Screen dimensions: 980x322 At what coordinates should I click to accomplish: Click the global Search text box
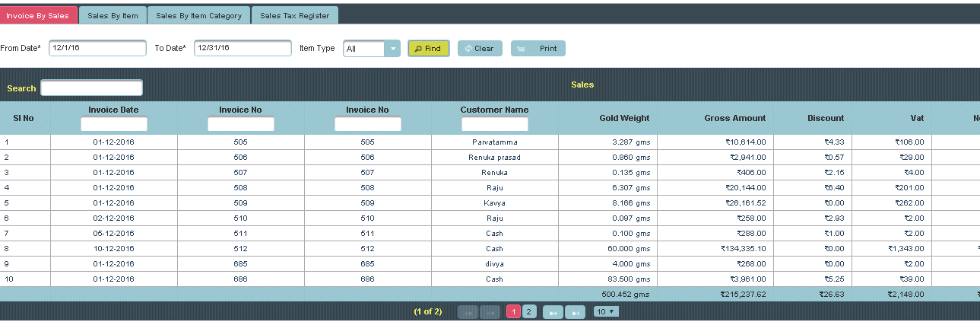(91, 88)
